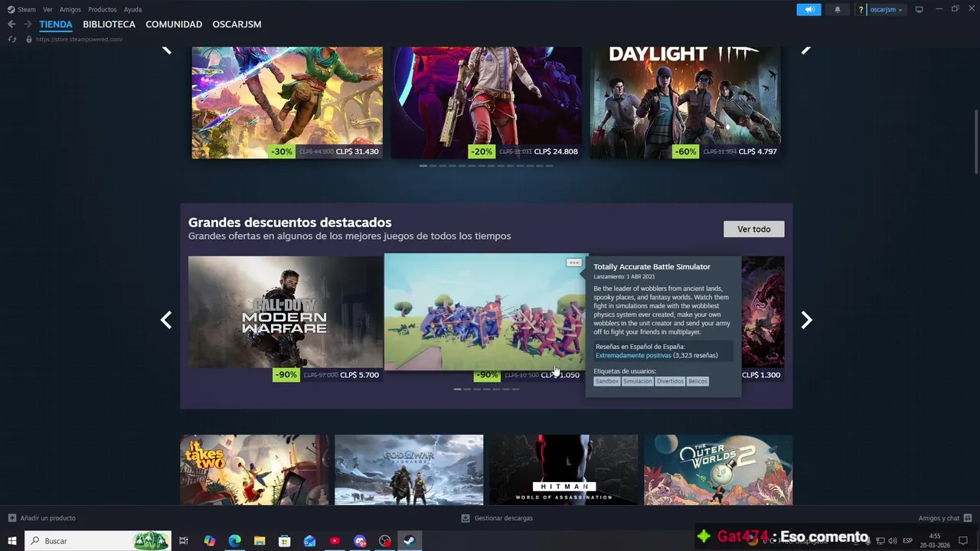Click the download icon beside Gestionar descargas
The width and height of the screenshot is (980, 551).
(465, 518)
